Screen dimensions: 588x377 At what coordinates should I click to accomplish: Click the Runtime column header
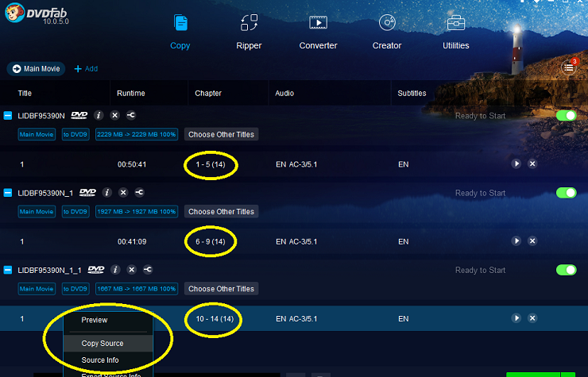point(131,94)
